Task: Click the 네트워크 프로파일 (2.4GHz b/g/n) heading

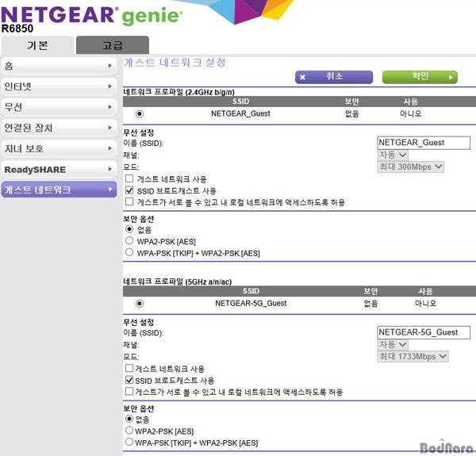Action: coord(178,92)
